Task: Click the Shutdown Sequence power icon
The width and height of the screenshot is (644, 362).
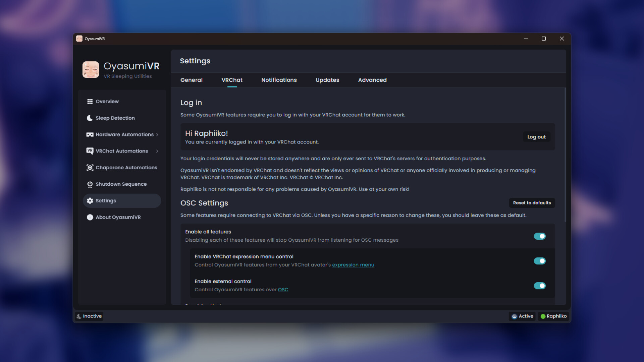Action: (x=90, y=184)
